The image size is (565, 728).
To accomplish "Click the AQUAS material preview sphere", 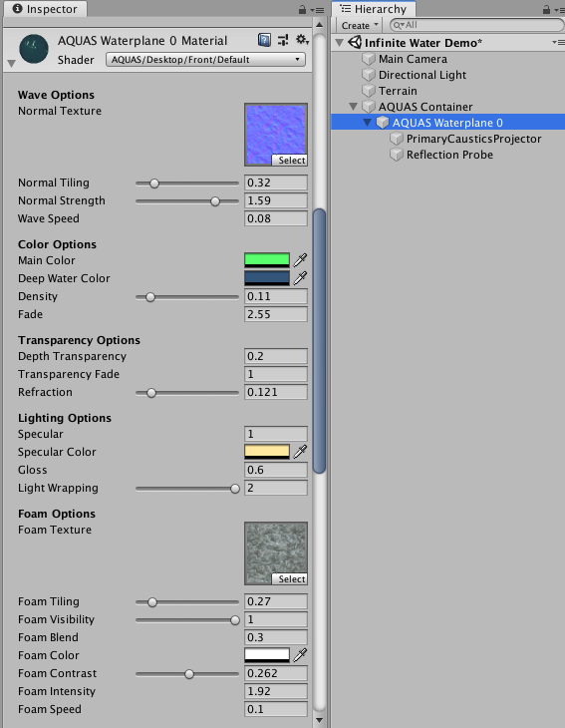I will point(34,49).
